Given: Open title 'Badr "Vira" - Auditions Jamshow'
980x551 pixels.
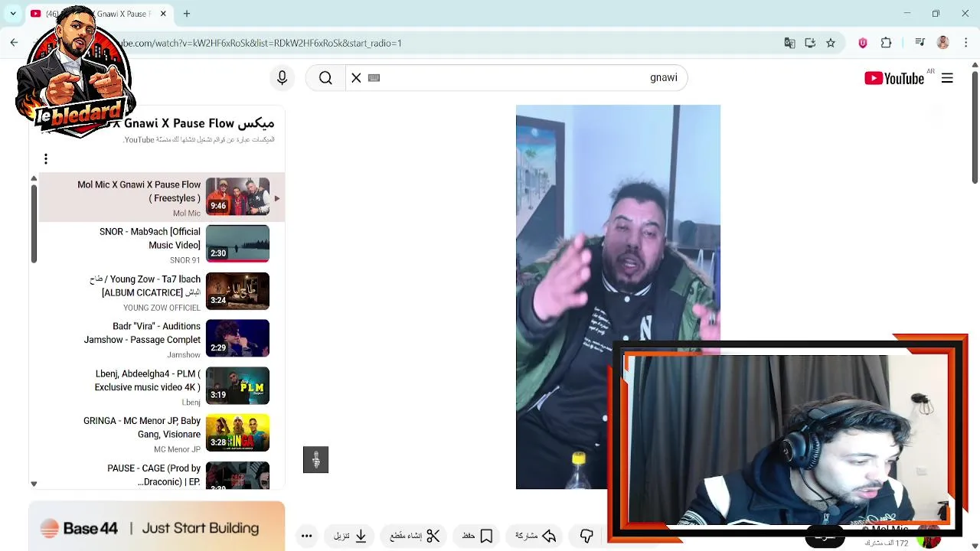Looking at the screenshot, I should pos(142,333).
